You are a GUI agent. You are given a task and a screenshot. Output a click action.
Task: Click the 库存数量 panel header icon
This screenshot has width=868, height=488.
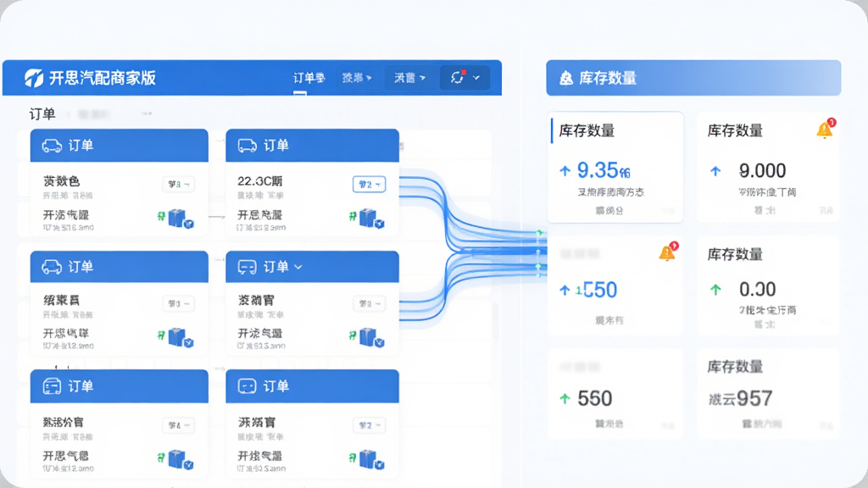click(x=566, y=78)
